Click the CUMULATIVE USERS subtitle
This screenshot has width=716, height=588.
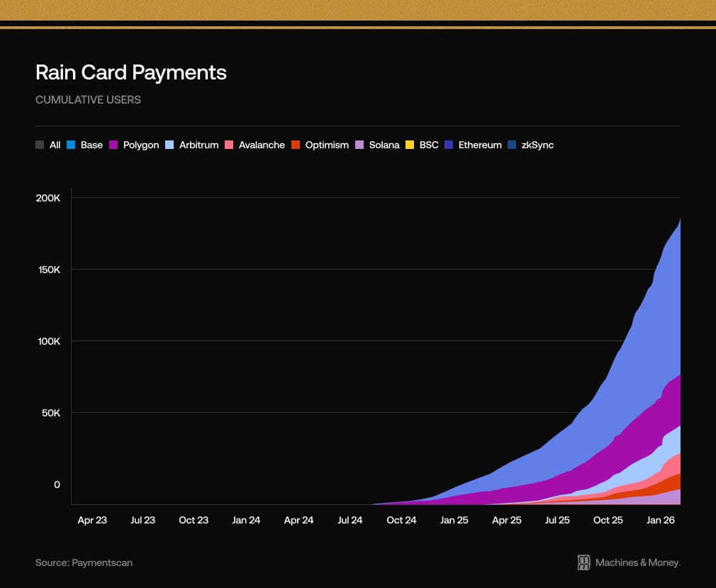click(x=88, y=99)
